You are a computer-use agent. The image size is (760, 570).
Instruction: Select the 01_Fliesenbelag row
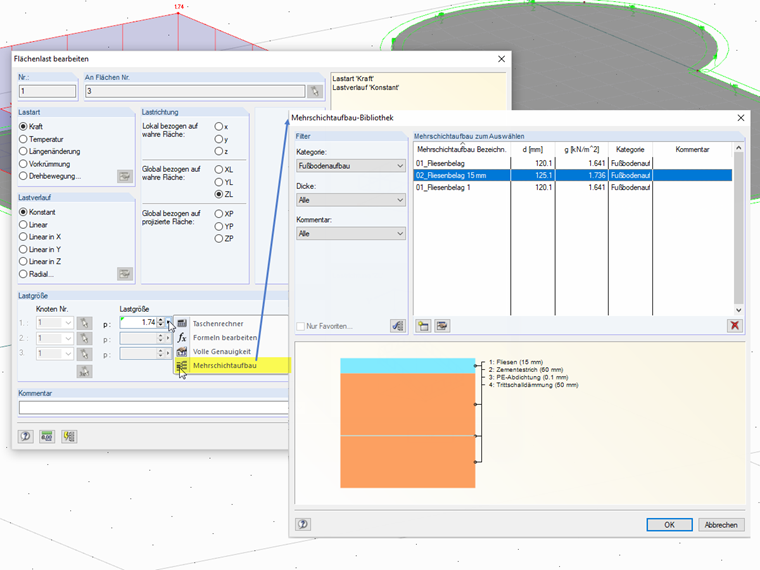(x=573, y=163)
